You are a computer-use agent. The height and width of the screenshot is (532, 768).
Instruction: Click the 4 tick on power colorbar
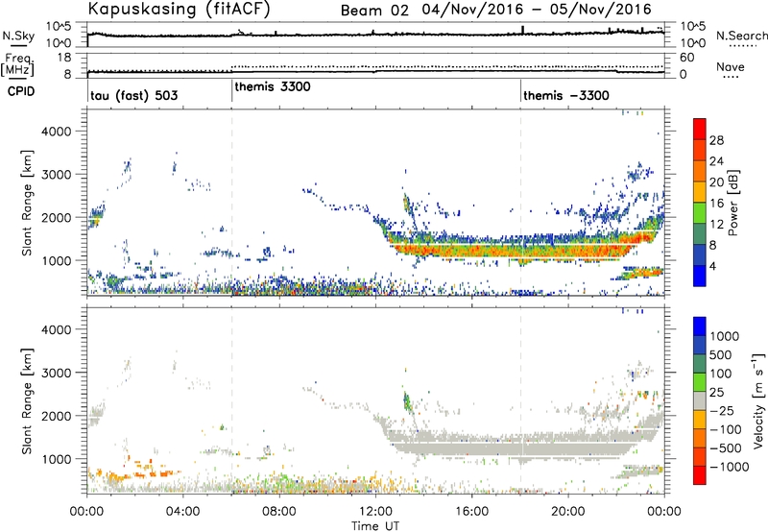click(712, 267)
